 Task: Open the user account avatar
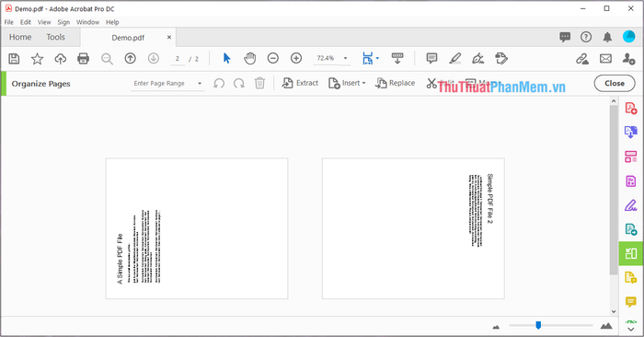pos(628,37)
